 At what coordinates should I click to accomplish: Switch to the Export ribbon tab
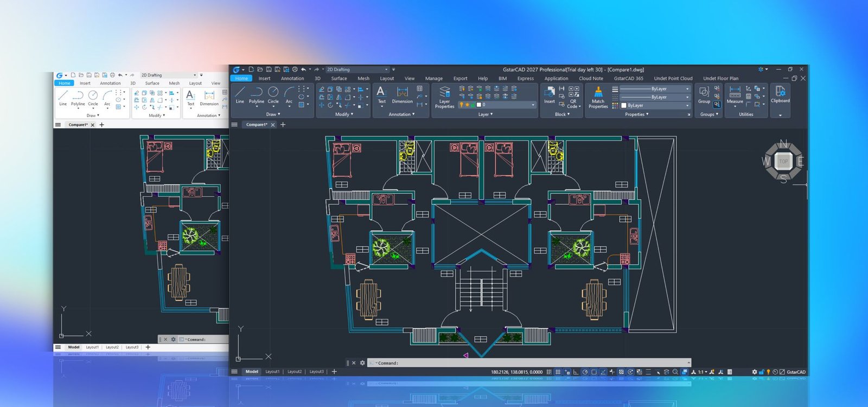point(460,78)
